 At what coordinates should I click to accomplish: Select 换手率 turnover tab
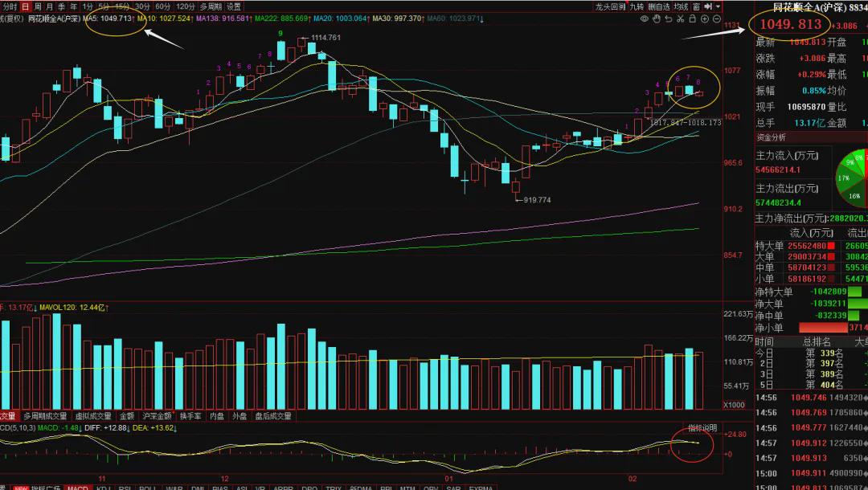[190, 416]
